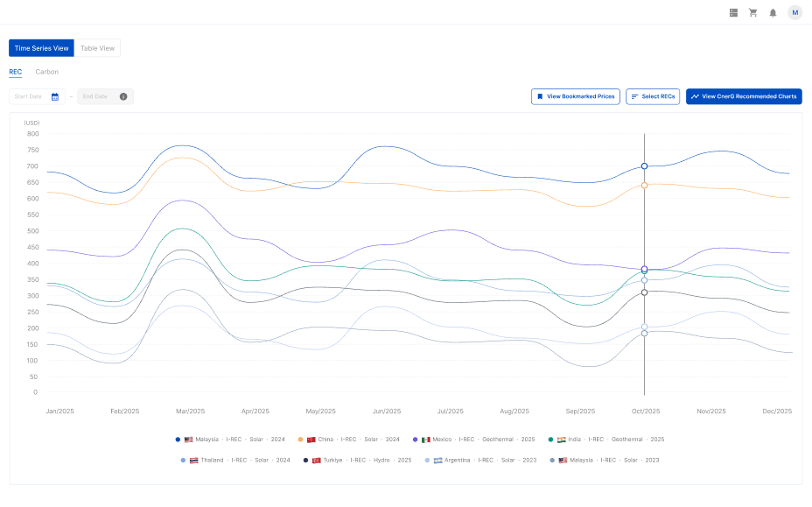Check notifications via the bell icon

[x=773, y=12]
